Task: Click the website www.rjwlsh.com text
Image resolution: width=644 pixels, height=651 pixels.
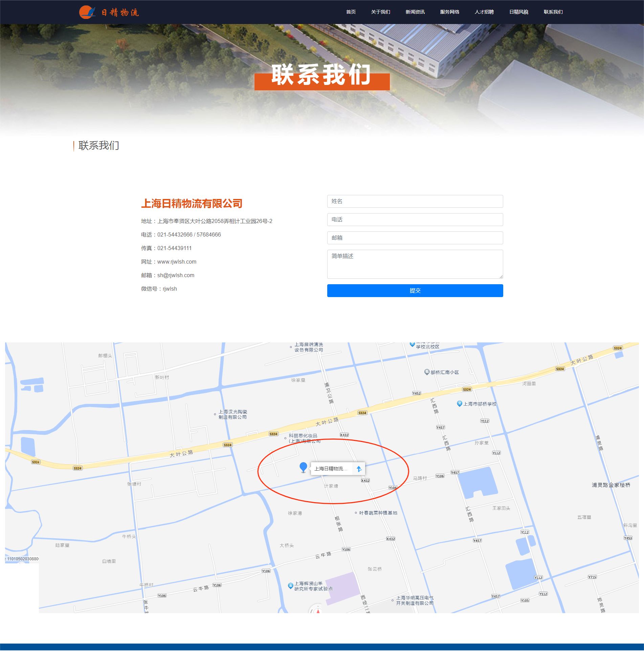Action: 177,262
